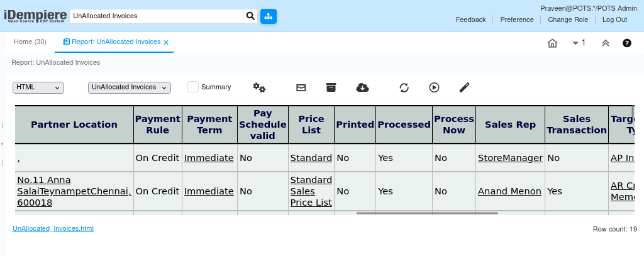Export the report with the cloud download icon
This screenshot has height=256, width=644.
pos(362,87)
